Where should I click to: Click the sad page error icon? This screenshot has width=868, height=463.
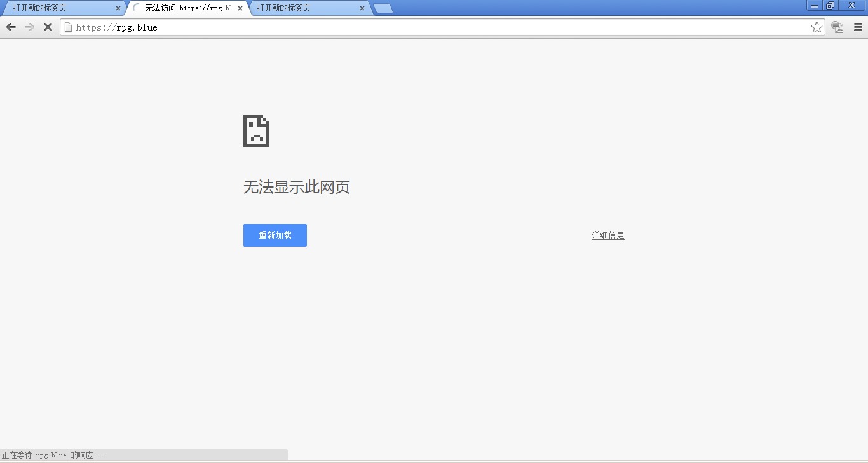coord(256,131)
